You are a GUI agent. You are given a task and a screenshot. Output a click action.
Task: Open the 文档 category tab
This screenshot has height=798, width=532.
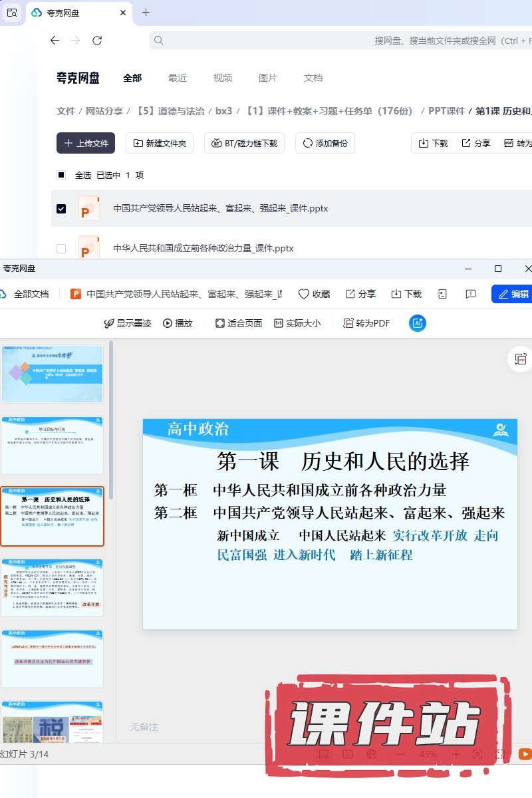313,78
